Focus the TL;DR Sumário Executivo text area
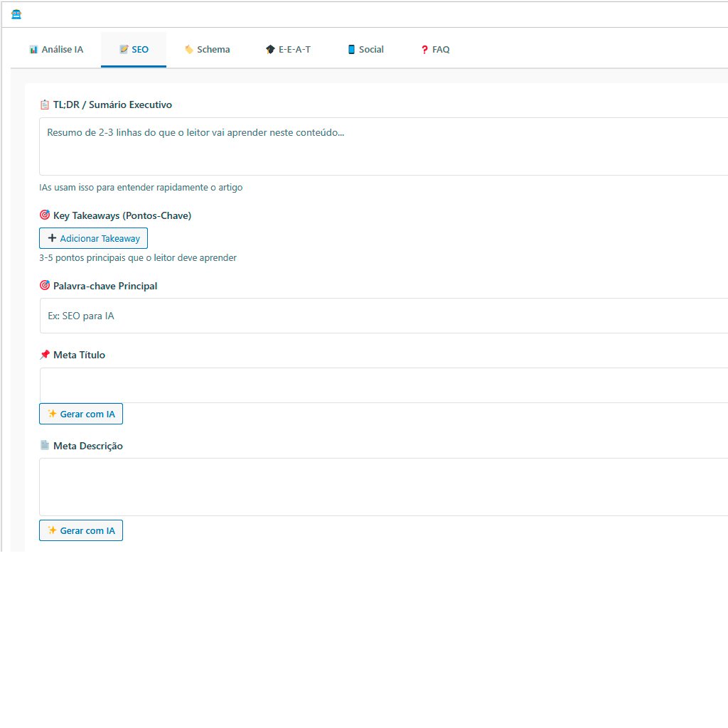The image size is (728, 728). pos(384,146)
